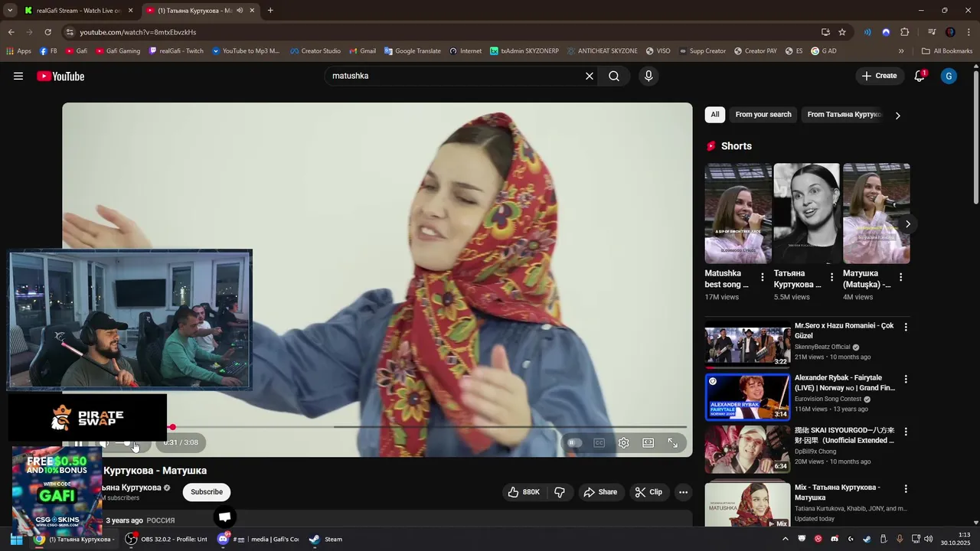Click the Clip button
This screenshot has height=551, width=980.
(x=648, y=492)
